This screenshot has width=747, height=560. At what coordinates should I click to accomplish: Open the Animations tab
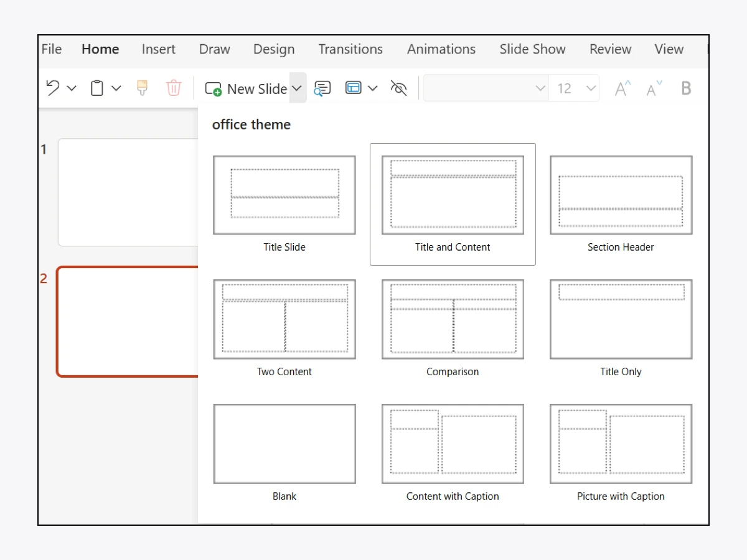[x=441, y=49]
